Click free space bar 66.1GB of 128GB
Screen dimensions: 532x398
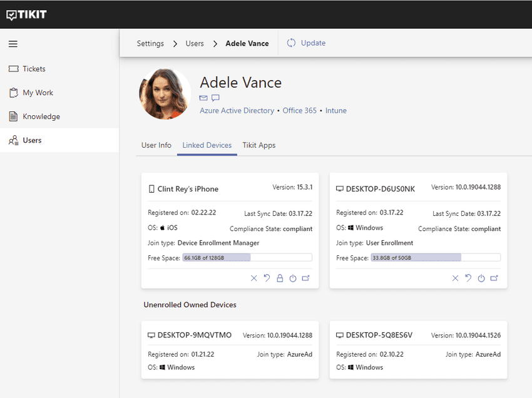click(247, 258)
